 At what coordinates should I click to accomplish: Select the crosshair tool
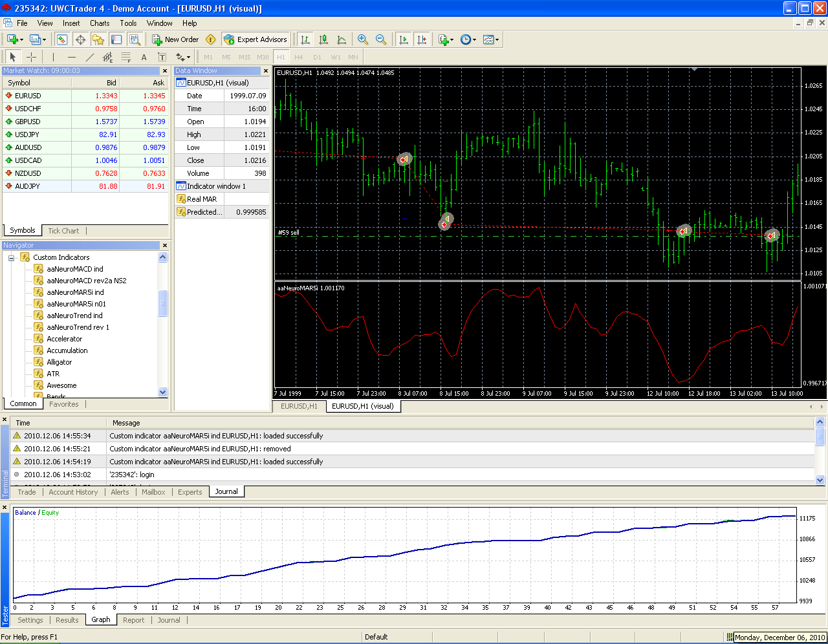31,57
